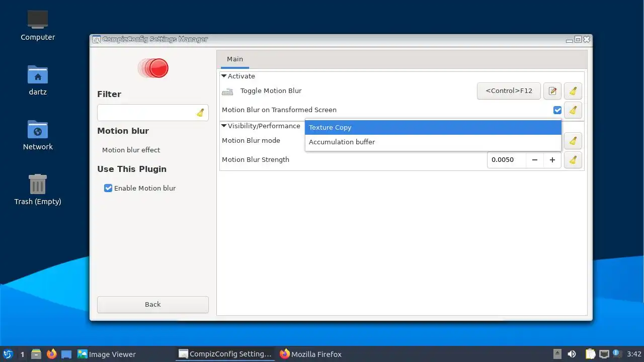This screenshot has height=362, width=644.
Task: Click the Motion Blur mode label
Action: pyautogui.click(x=251, y=141)
